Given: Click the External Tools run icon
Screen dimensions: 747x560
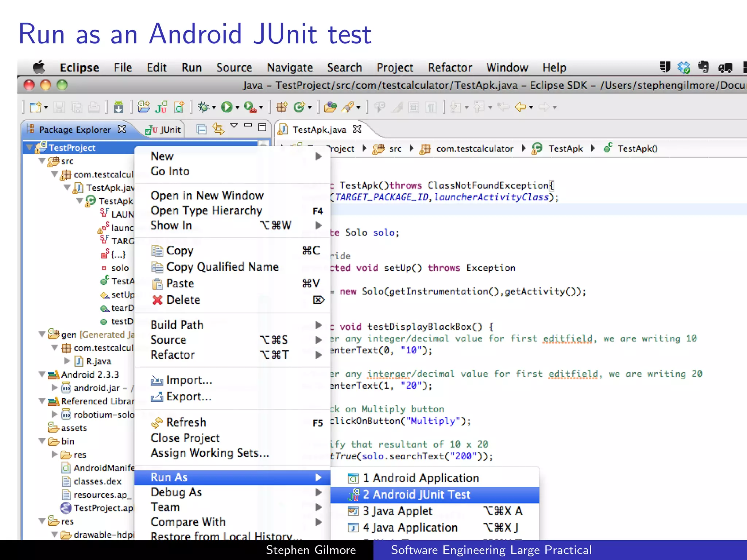Looking at the screenshot, I should click(250, 107).
